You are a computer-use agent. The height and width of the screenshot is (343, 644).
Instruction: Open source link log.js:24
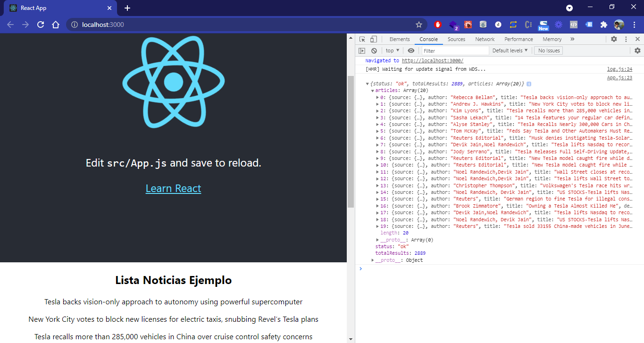click(x=619, y=69)
